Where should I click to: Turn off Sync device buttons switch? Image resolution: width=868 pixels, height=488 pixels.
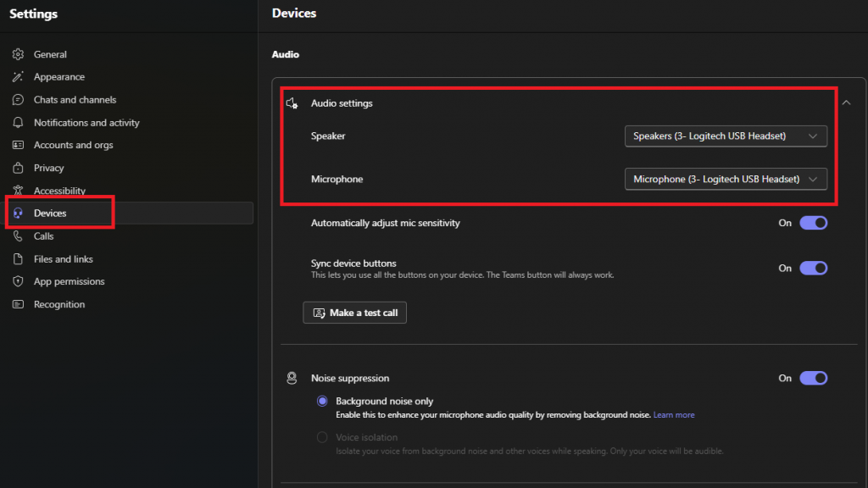[813, 268]
